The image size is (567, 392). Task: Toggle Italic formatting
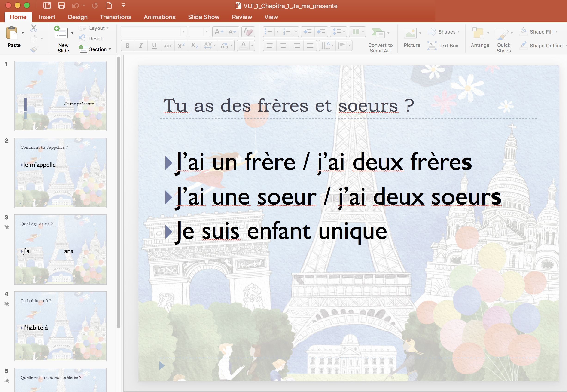pos(141,46)
